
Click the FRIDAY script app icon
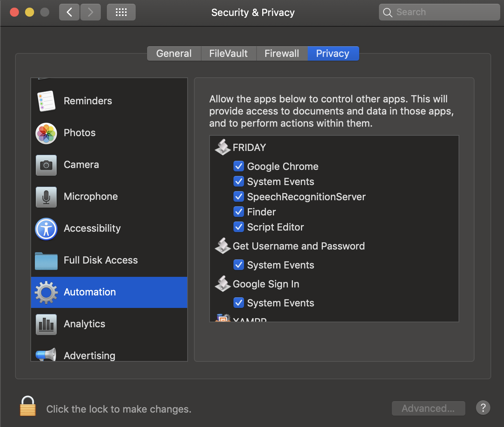(223, 147)
